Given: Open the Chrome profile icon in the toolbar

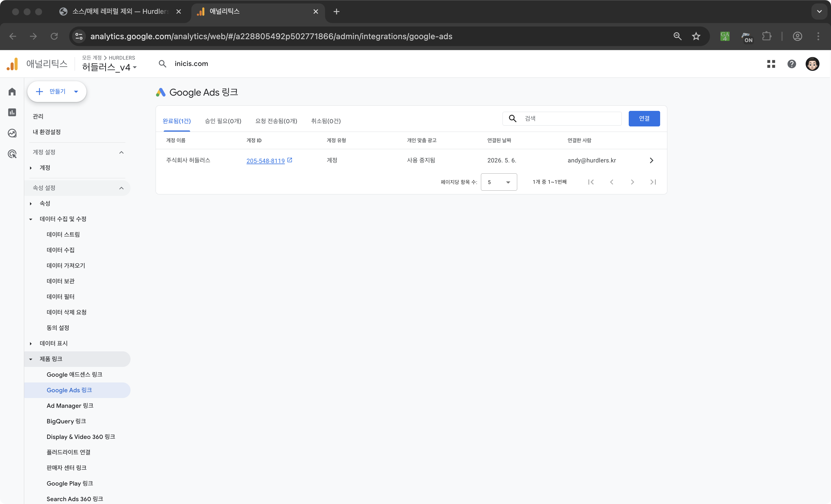Looking at the screenshot, I should pyautogui.click(x=797, y=36).
